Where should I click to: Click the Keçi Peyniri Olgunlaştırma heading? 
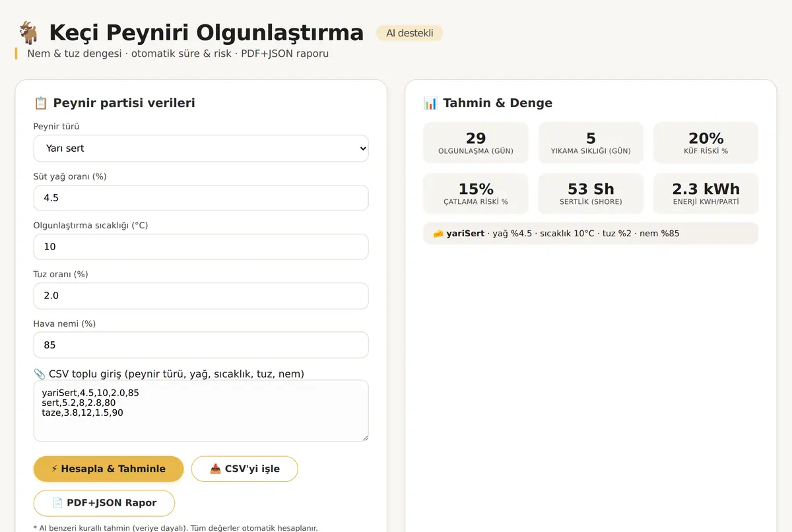207,32
